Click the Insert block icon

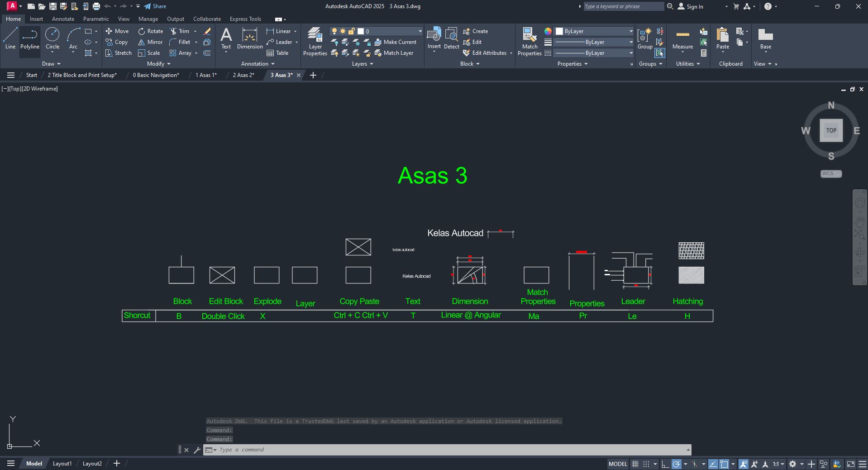[x=434, y=39]
